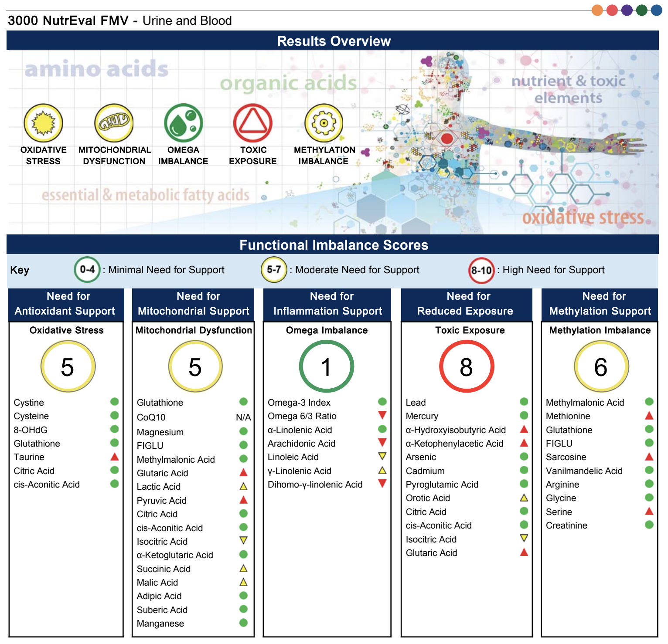Viewport: 668px width, 644px height.
Task: Select the Need for Methylation Support header
Action: (x=600, y=304)
